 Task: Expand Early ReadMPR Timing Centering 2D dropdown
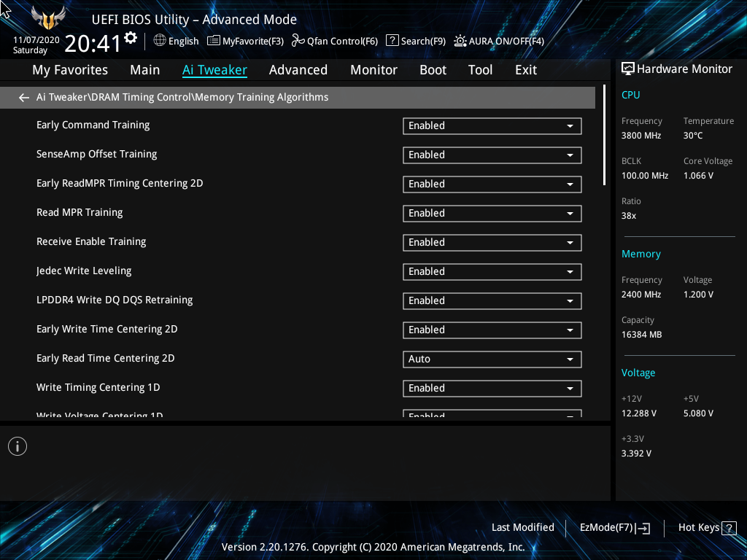coord(492,184)
